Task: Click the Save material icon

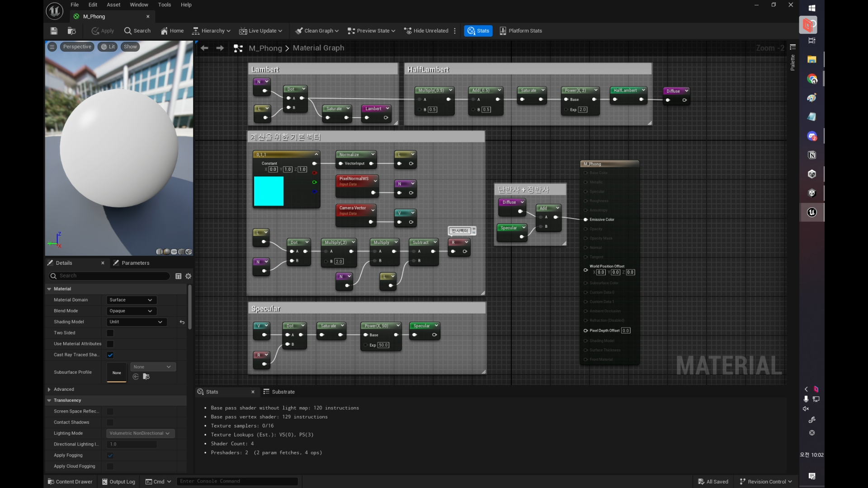Action: click(54, 31)
